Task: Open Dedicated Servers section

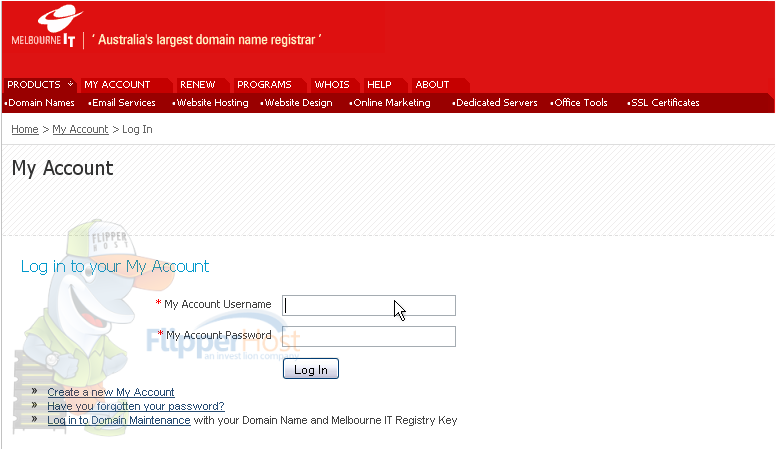Action: coord(496,102)
